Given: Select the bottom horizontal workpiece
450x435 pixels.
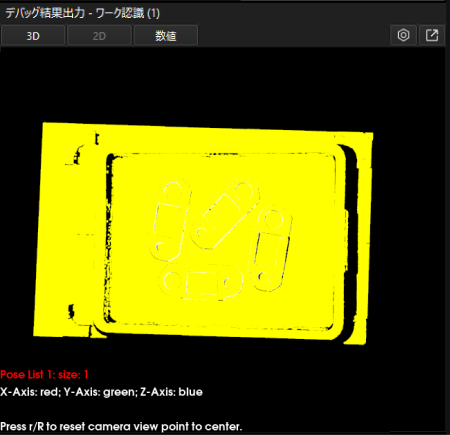Looking at the screenshot, I should click(201, 282).
